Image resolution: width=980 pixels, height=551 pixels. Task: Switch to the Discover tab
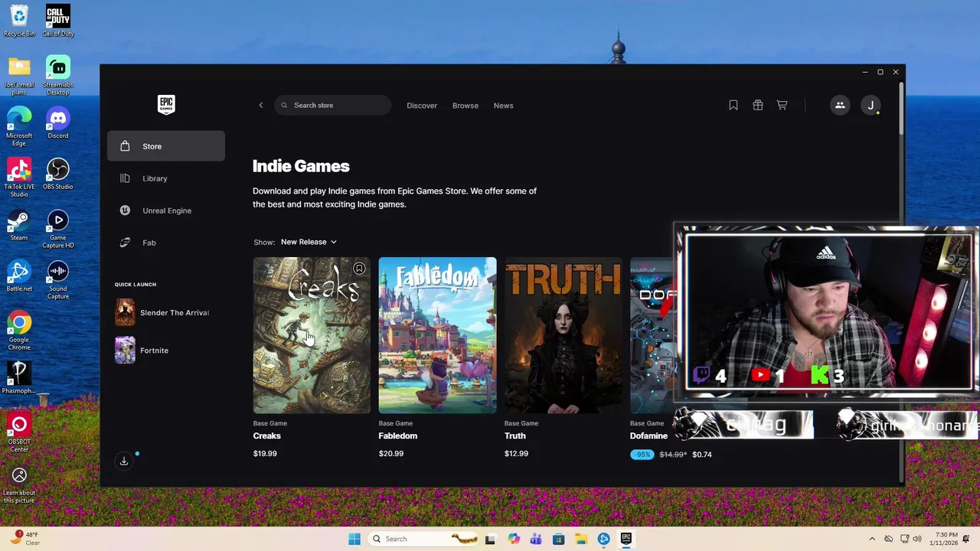pos(422,106)
